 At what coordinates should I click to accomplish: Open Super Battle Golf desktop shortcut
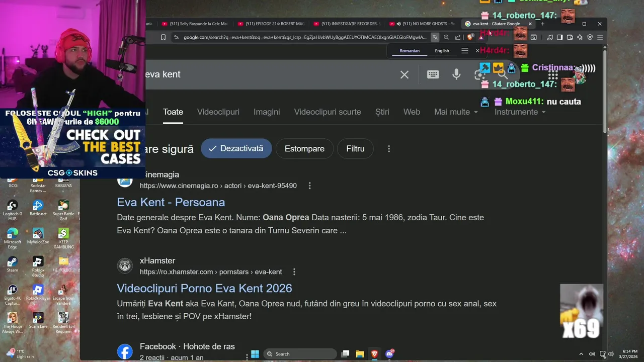[x=63, y=210]
